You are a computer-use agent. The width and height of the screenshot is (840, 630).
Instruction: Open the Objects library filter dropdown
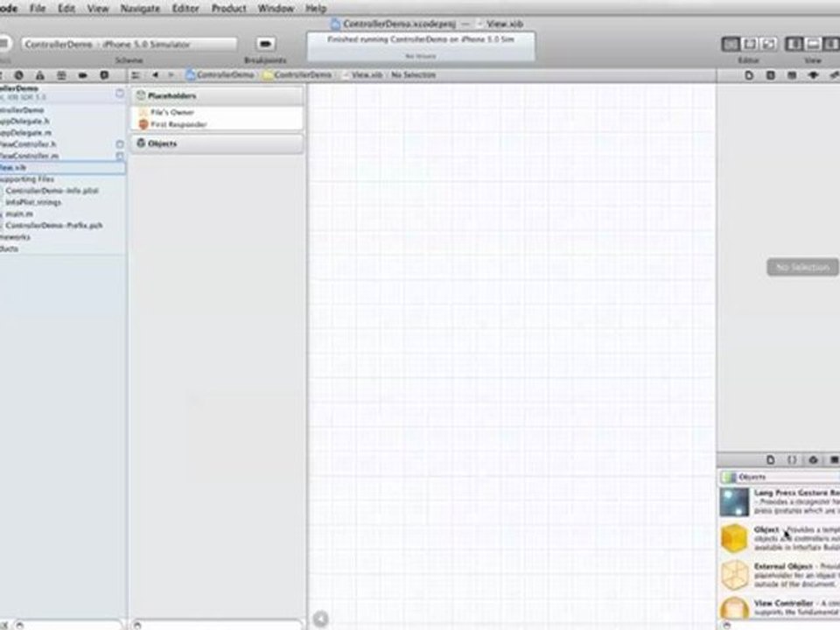click(x=780, y=477)
